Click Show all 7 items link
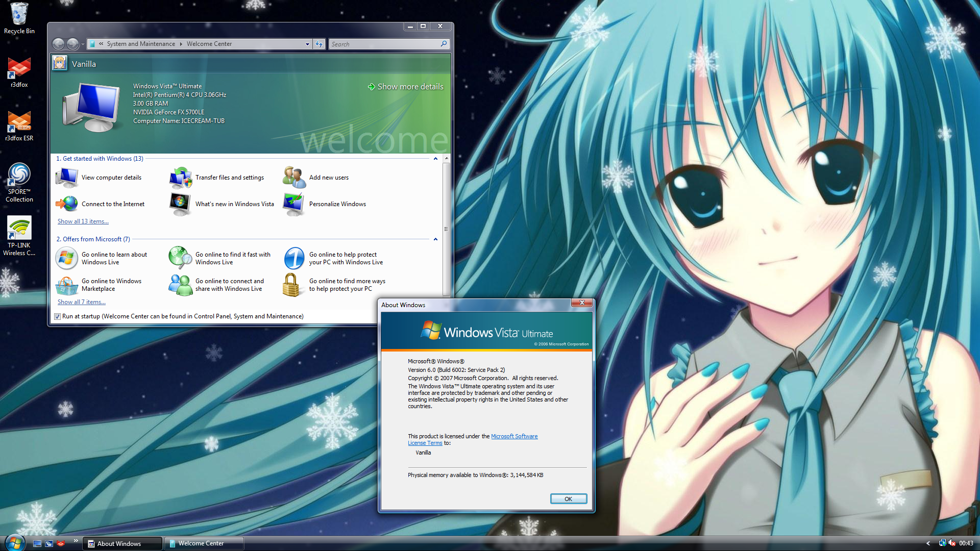 click(82, 302)
